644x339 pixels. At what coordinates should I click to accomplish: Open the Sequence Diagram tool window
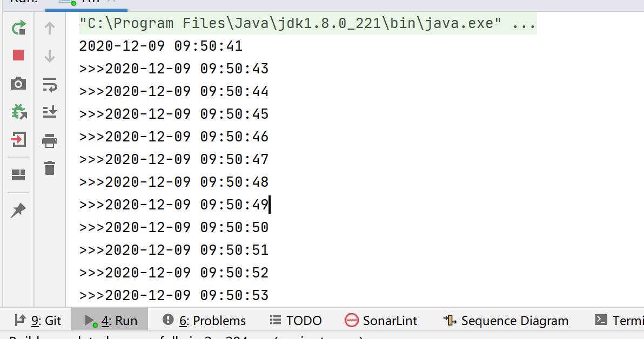(506, 321)
